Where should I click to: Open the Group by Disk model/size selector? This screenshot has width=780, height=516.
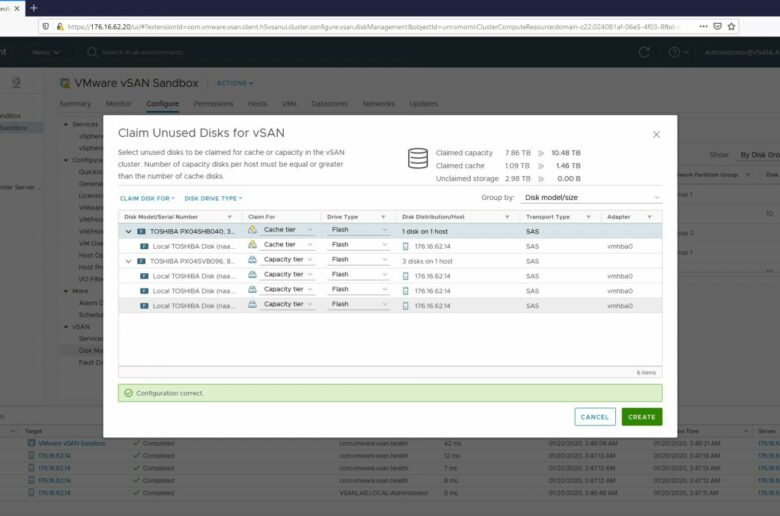[x=591, y=198]
